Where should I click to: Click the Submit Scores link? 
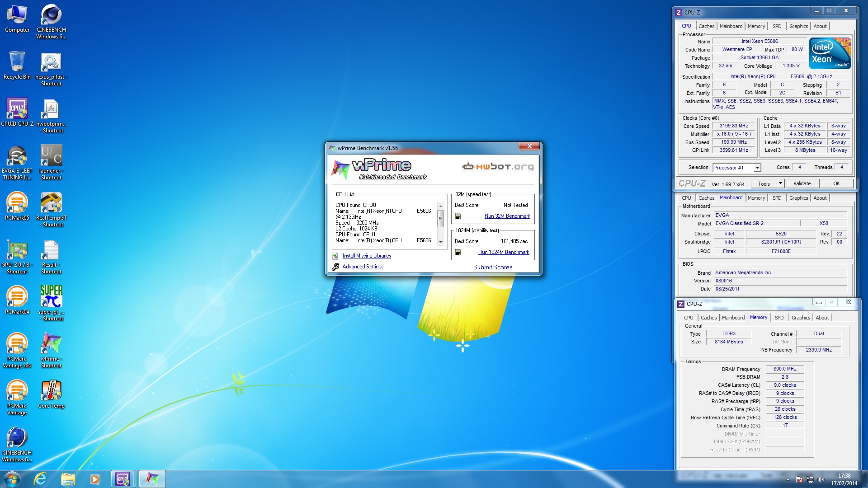tap(493, 267)
